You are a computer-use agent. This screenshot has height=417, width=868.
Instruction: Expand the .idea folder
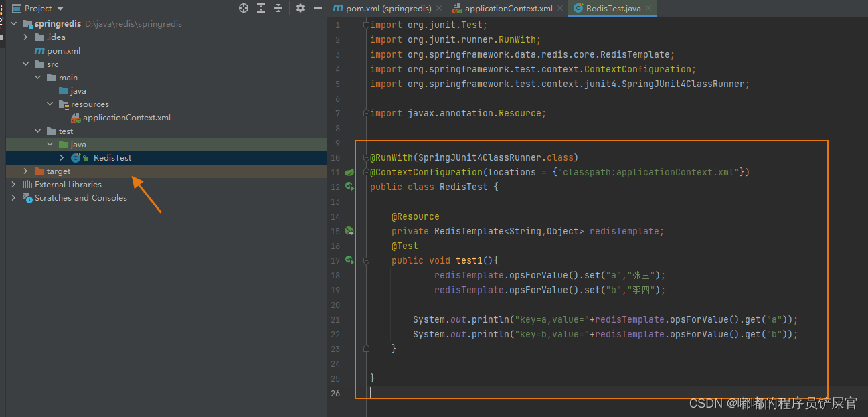[26, 37]
